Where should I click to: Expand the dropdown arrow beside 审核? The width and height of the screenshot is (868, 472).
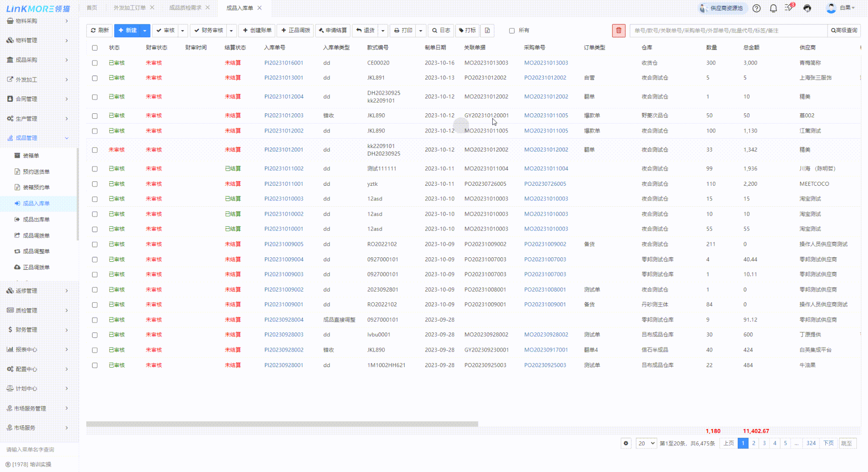(183, 30)
